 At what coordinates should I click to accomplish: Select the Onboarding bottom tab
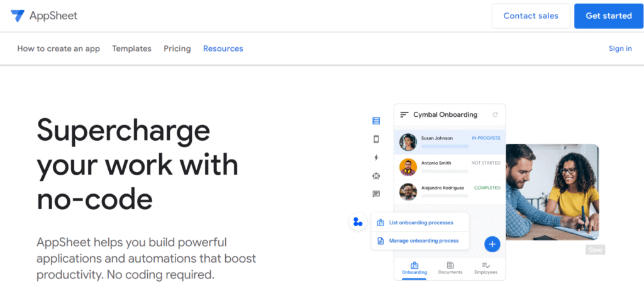coord(414,268)
